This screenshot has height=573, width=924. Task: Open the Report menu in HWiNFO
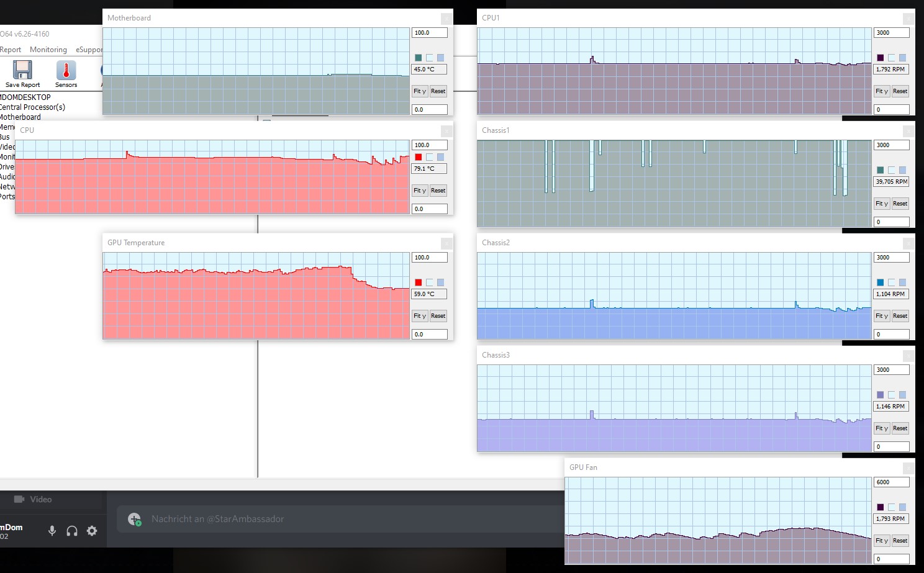point(11,50)
